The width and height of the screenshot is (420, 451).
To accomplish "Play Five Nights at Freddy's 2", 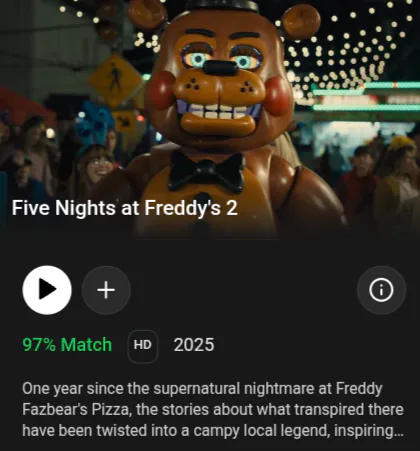I will (x=47, y=290).
